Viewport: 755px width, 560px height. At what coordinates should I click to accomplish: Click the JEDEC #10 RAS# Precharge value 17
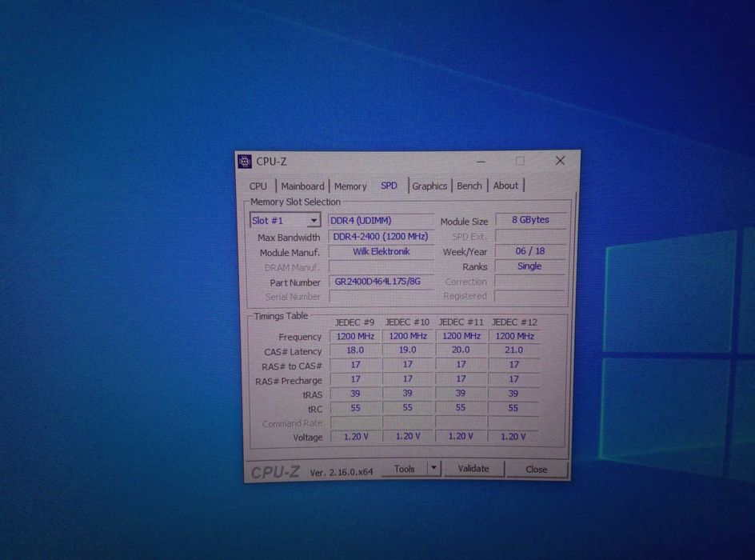(408, 379)
